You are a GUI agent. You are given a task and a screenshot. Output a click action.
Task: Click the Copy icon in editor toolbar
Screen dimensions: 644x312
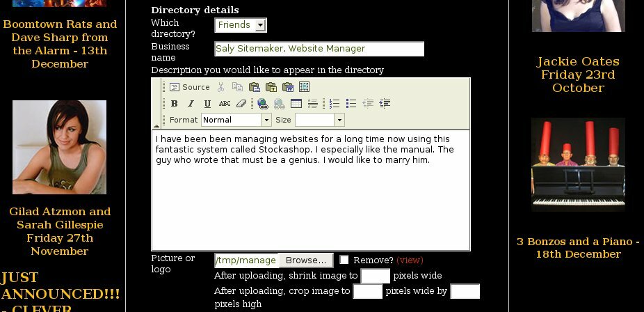(x=237, y=87)
